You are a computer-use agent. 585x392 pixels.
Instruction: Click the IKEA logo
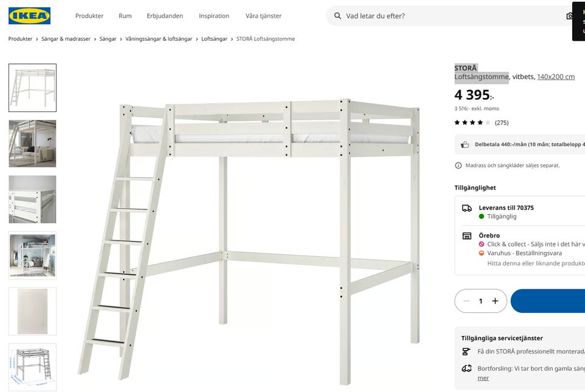(x=29, y=16)
